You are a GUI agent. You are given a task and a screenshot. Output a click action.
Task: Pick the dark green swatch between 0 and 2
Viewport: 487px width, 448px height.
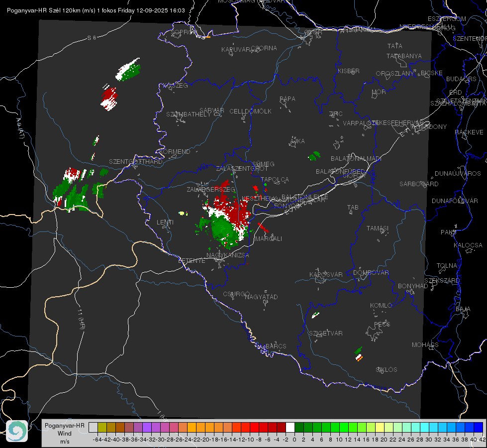coord(299,428)
